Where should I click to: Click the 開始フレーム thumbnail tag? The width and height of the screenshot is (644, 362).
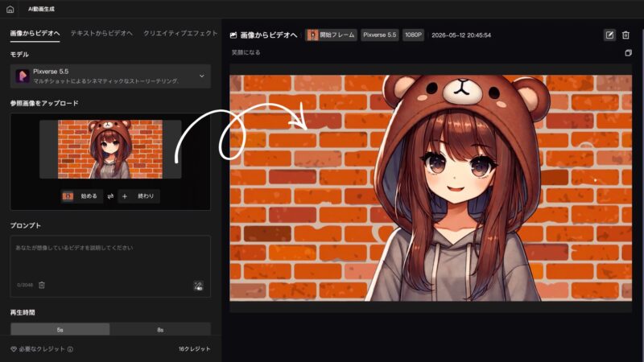(331, 35)
